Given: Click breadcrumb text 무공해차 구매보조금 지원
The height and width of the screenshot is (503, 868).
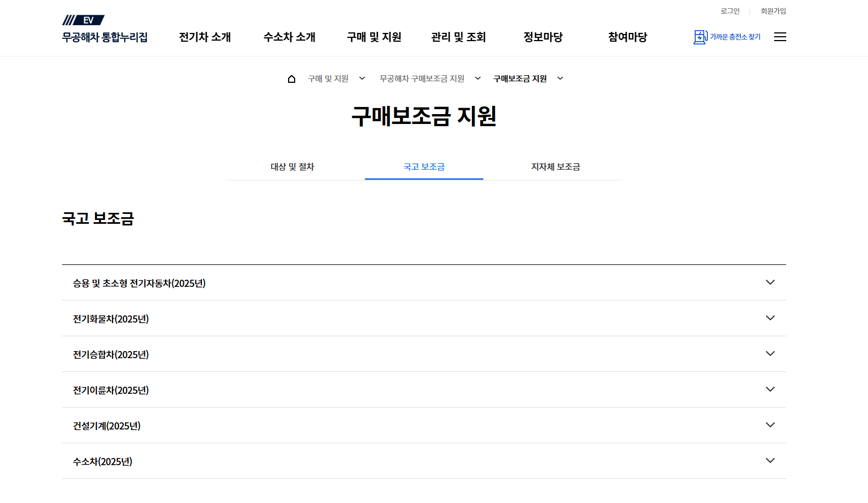Looking at the screenshot, I should point(422,79).
